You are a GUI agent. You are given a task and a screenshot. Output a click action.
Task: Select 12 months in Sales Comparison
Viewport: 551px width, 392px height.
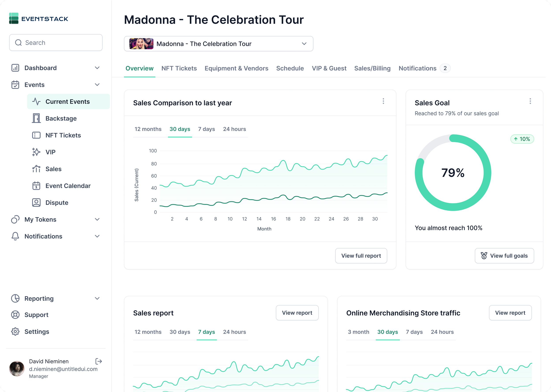tap(148, 129)
